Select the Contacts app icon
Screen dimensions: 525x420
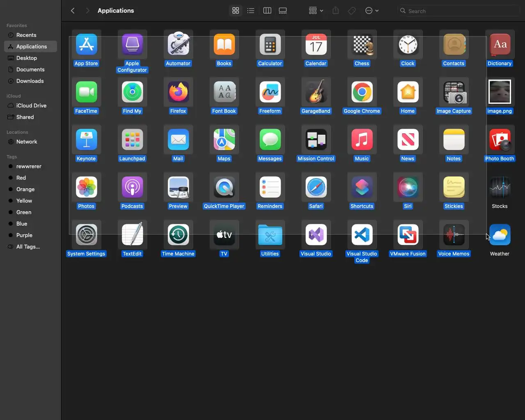(454, 44)
